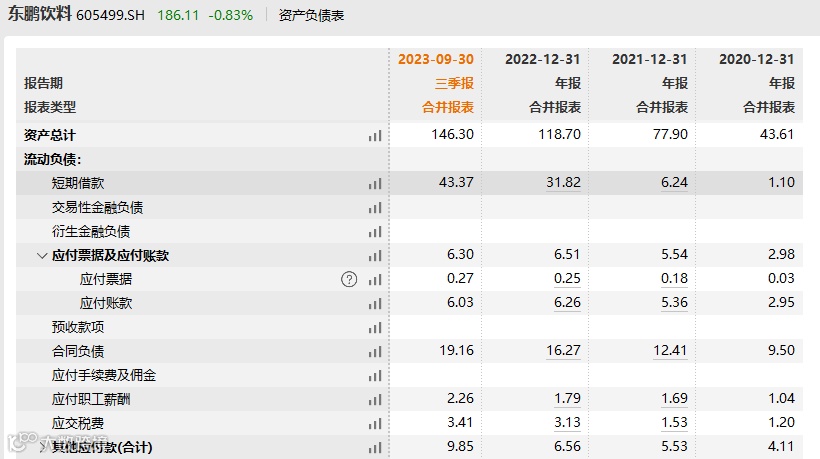This screenshot has height=459, width=820.
Task: Open chart icon for 预收款项 row
Action: pyautogui.click(x=375, y=328)
